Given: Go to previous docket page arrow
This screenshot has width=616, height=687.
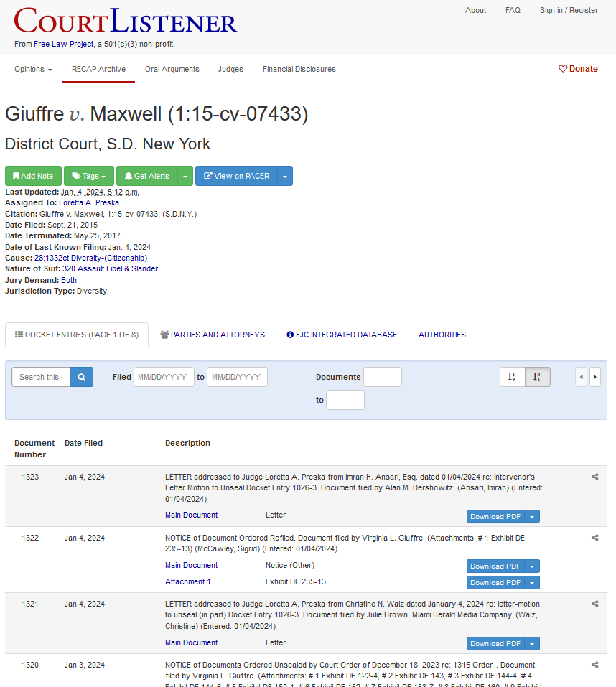Looking at the screenshot, I should [x=582, y=377].
